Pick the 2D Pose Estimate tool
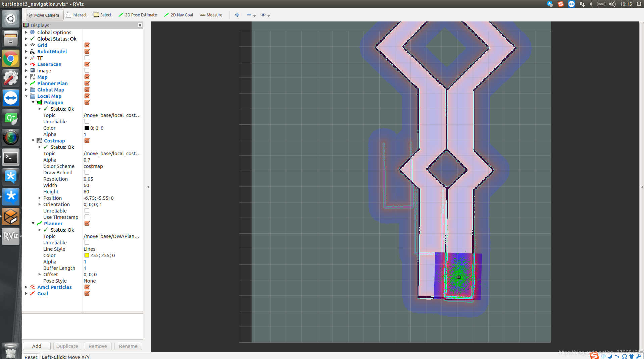This screenshot has width=644, height=359. (x=138, y=15)
